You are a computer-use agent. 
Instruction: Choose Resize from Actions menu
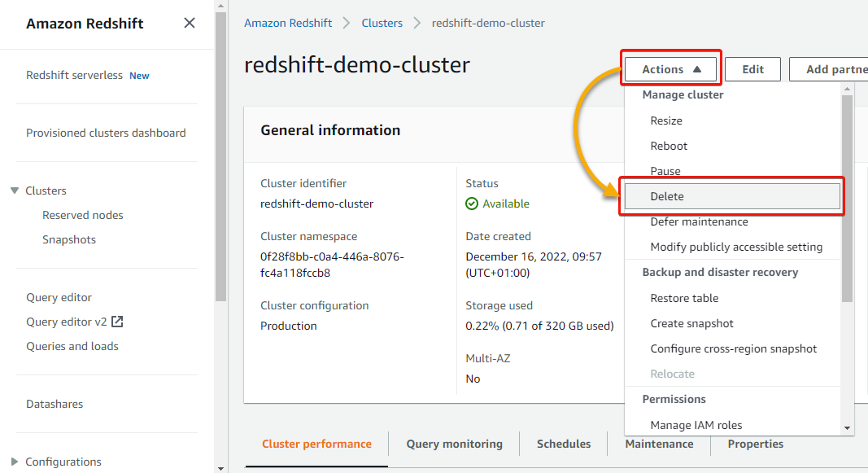pos(666,120)
